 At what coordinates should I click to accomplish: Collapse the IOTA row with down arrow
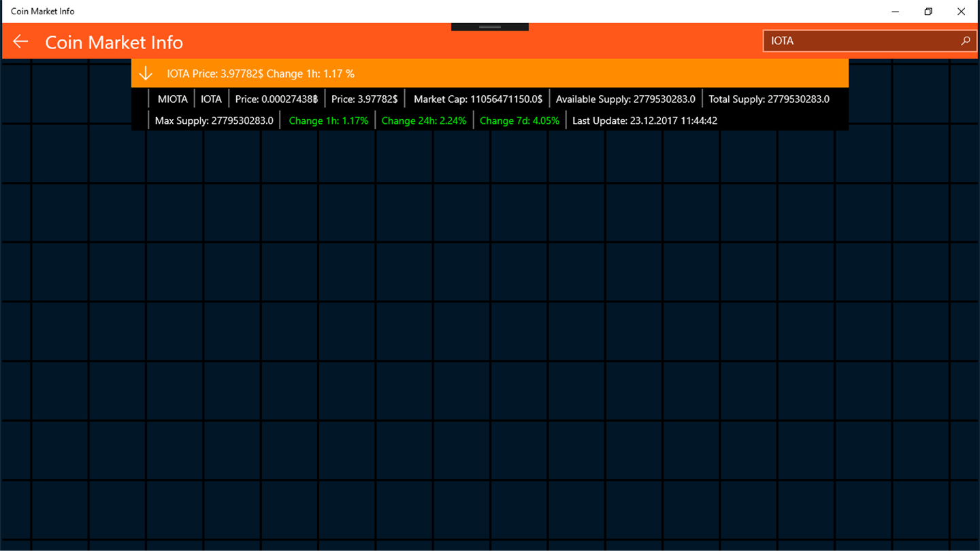145,73
